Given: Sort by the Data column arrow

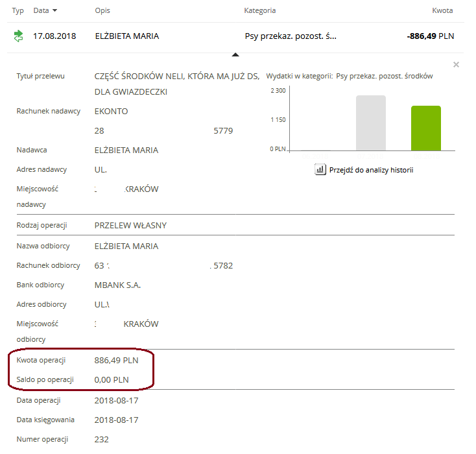Looking at the screenshot, I should pos(54,10).
